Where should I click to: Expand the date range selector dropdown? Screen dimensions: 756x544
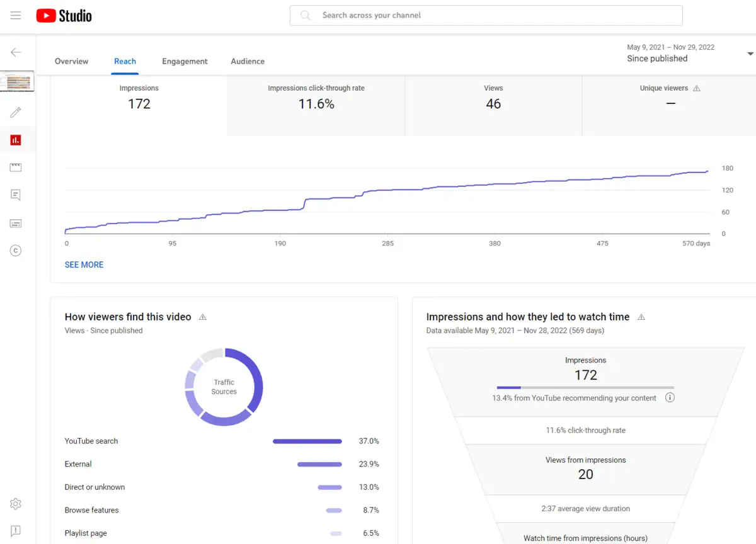coord(750,54)
